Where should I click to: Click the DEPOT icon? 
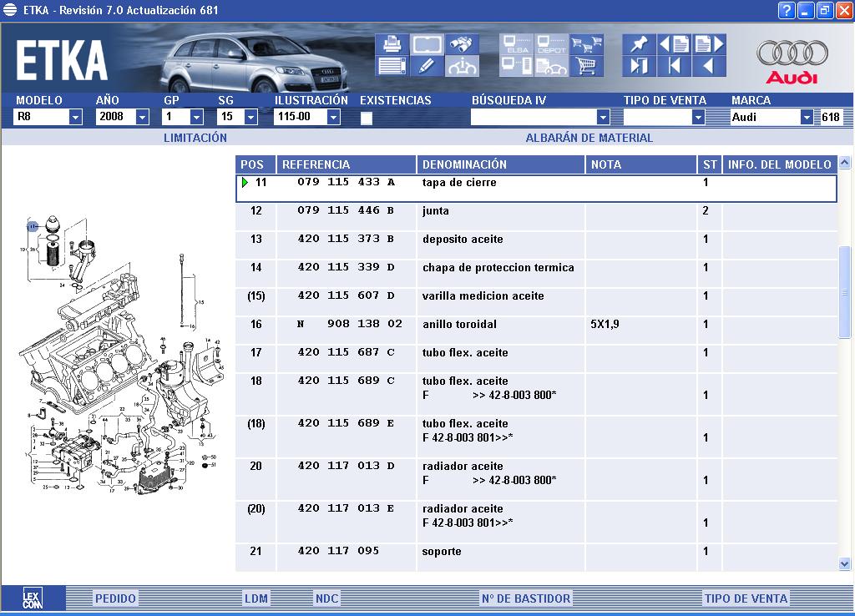coord(551,43)
